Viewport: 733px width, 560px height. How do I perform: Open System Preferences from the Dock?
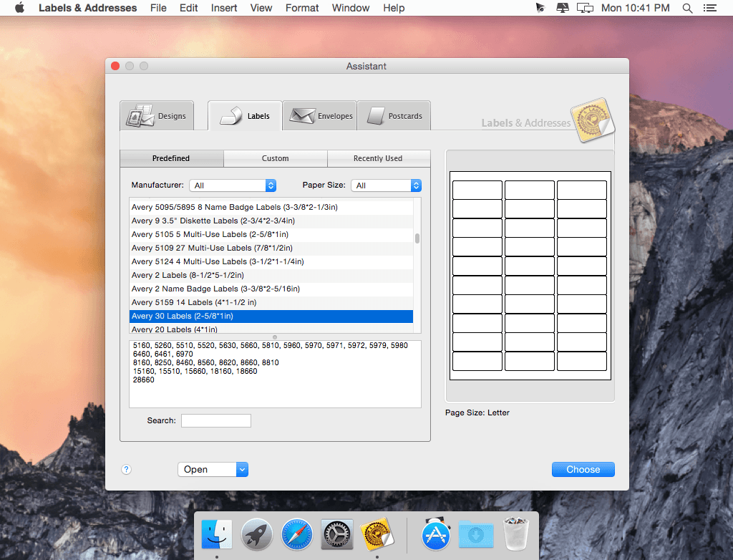pyautogui.click(x=337, y=534)
